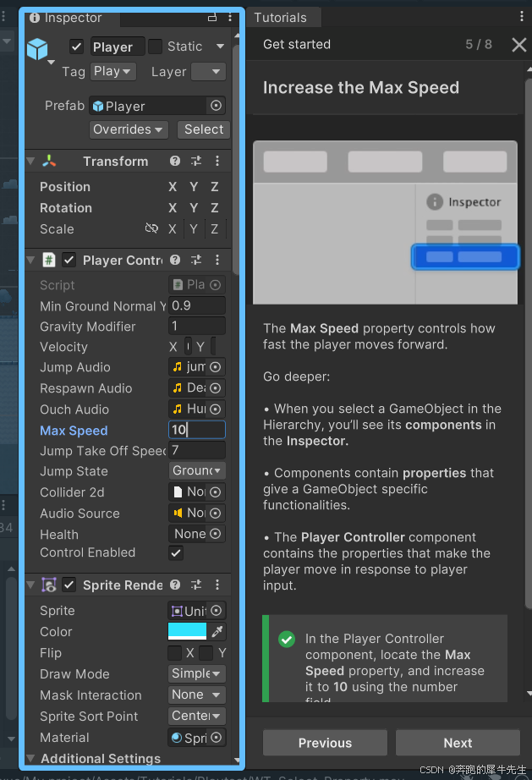532x780 pixels.
Task: Open Respawn Audio object picker
Action: (x=216, y=388)
